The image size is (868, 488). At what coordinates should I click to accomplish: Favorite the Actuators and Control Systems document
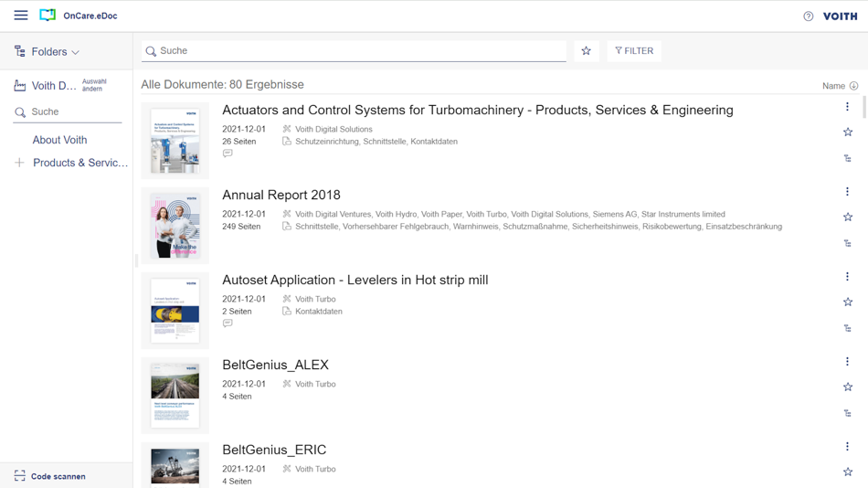(848, 132)
